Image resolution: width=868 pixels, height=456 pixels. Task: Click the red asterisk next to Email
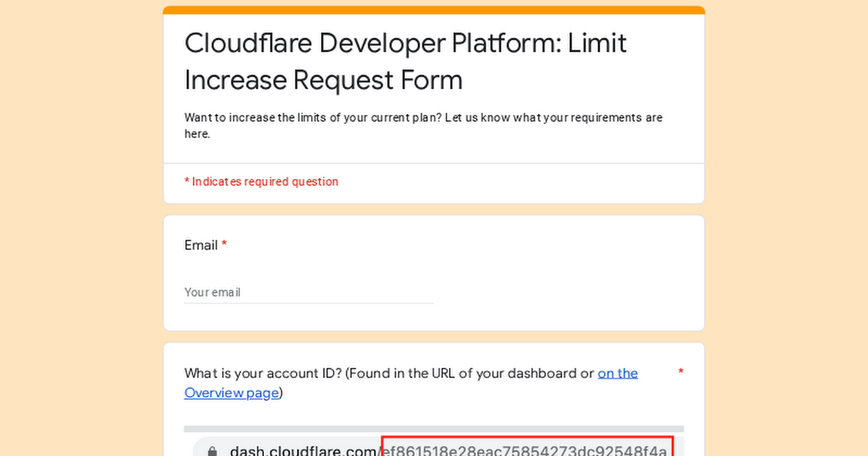pyautogui.click(x=224, y=245)
